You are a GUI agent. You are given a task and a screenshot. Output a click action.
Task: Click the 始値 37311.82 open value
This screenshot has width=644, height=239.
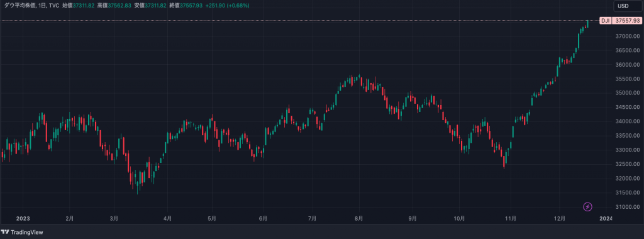[x=79, y=6]
